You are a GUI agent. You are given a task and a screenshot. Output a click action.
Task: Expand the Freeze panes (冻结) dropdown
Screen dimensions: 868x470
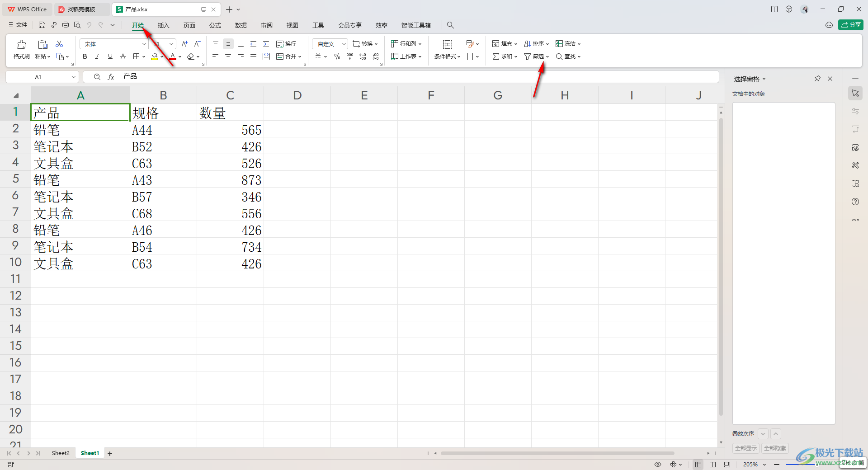coord(579,44)
